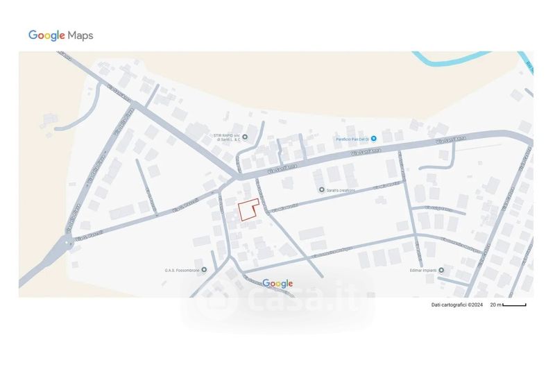Open the Dati cartografici ©2024 attribution
This screenshot has height=392, width=555.
457,305
